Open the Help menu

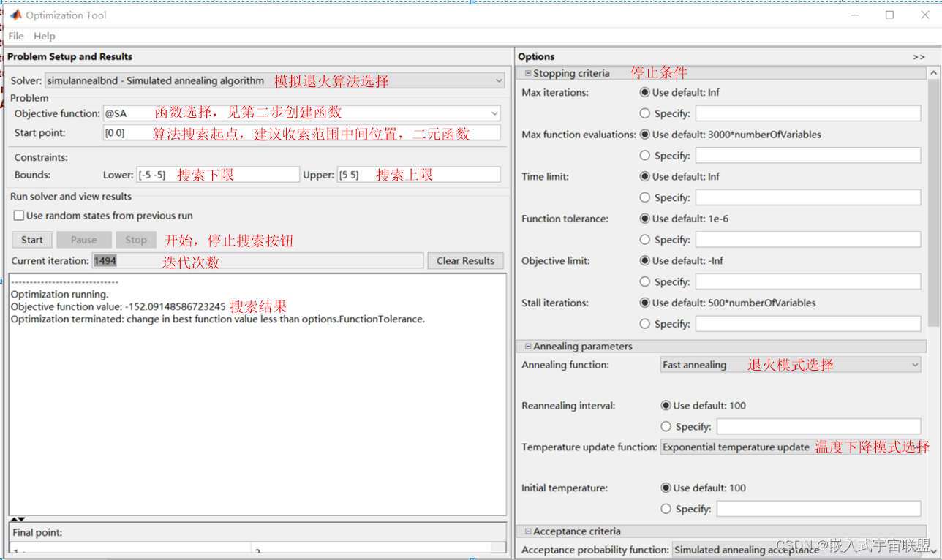44,35
